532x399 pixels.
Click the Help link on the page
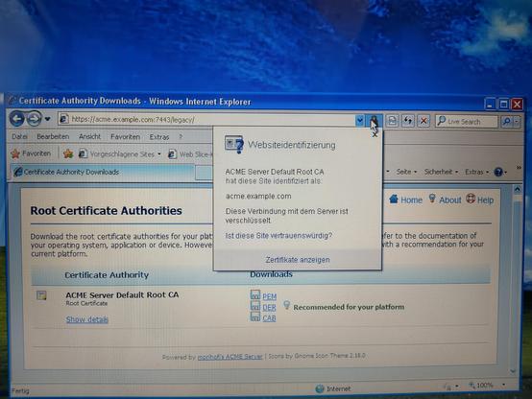point(485,200)
